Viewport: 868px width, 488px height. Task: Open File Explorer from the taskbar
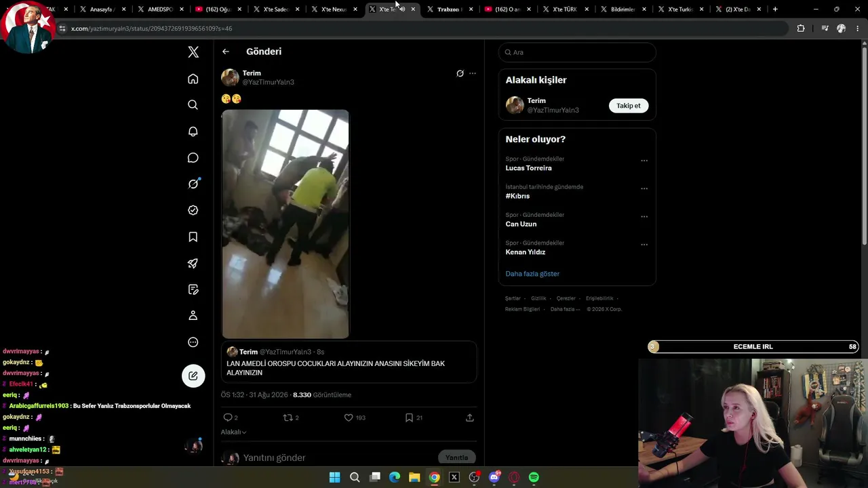pos(414,477)
